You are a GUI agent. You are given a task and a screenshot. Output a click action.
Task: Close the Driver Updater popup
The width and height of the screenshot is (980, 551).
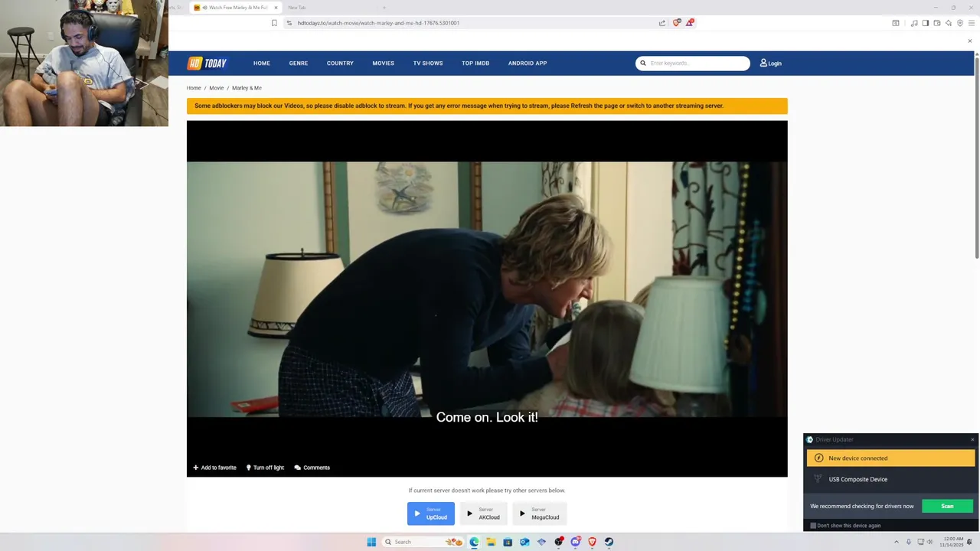[x=972, y=439]
